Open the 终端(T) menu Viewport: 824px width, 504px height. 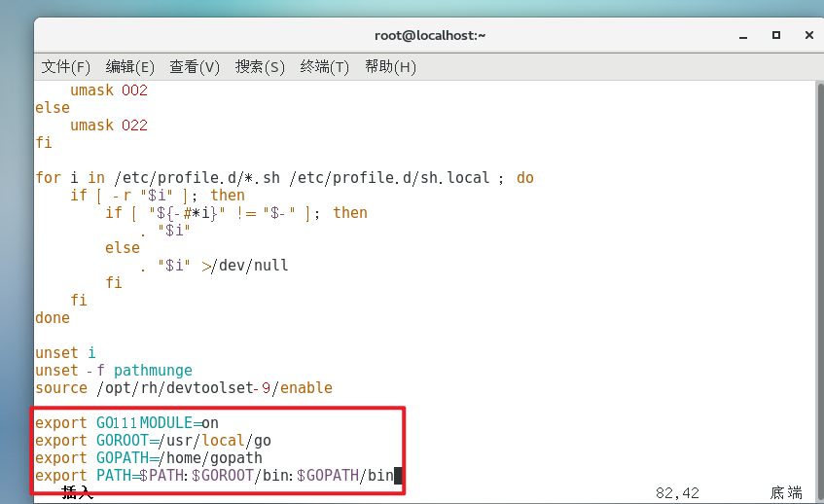(x=324, y=67)
